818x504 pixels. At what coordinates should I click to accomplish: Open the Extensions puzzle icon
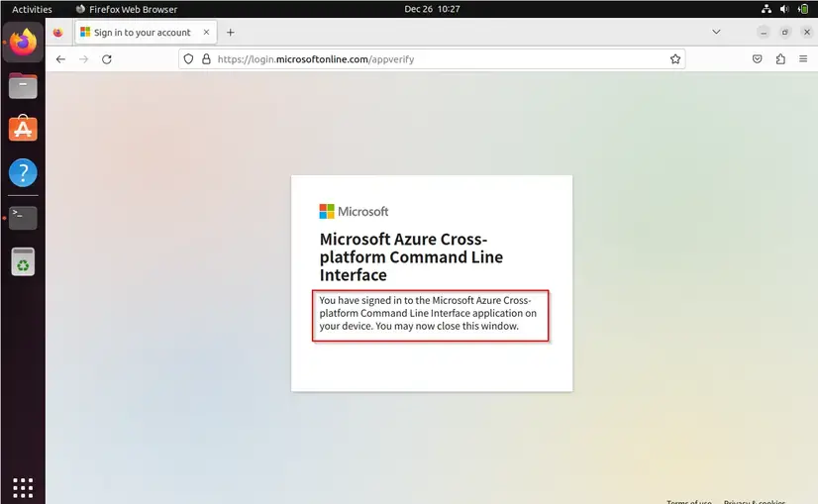(780, 59)
